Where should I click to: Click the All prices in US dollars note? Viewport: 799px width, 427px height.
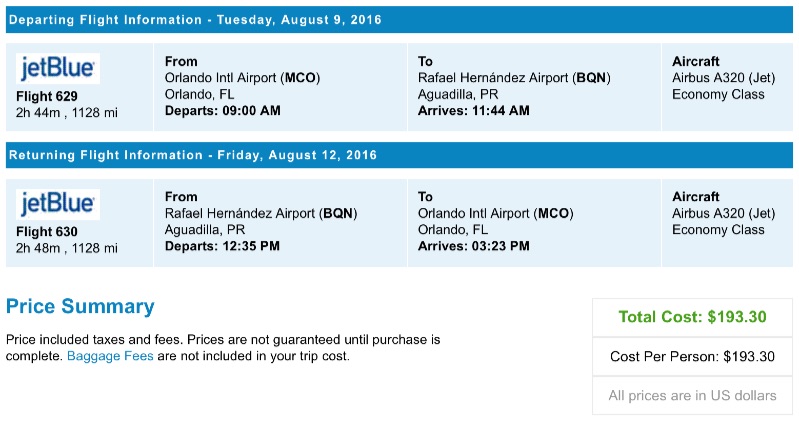(692, 395)
